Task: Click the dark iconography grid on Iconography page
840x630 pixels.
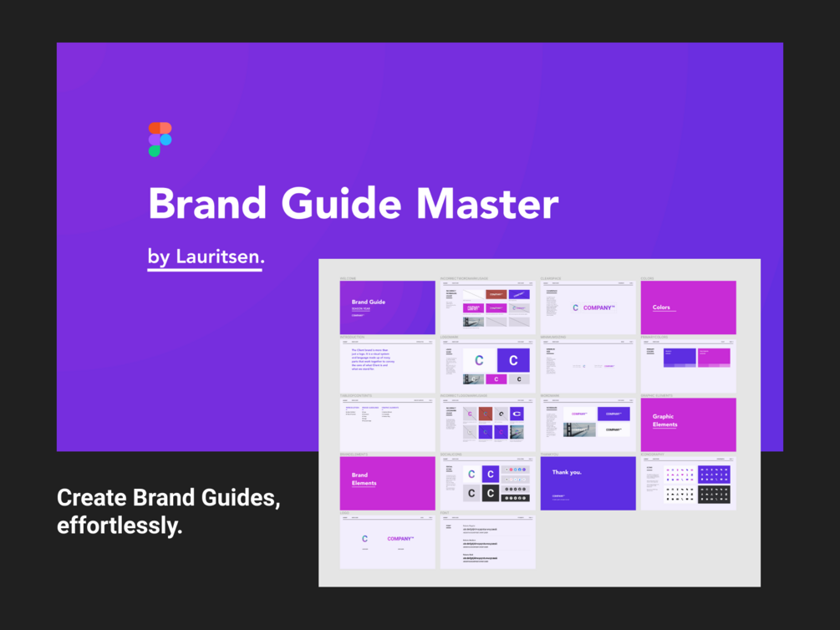Action: (x=714, y=494)
